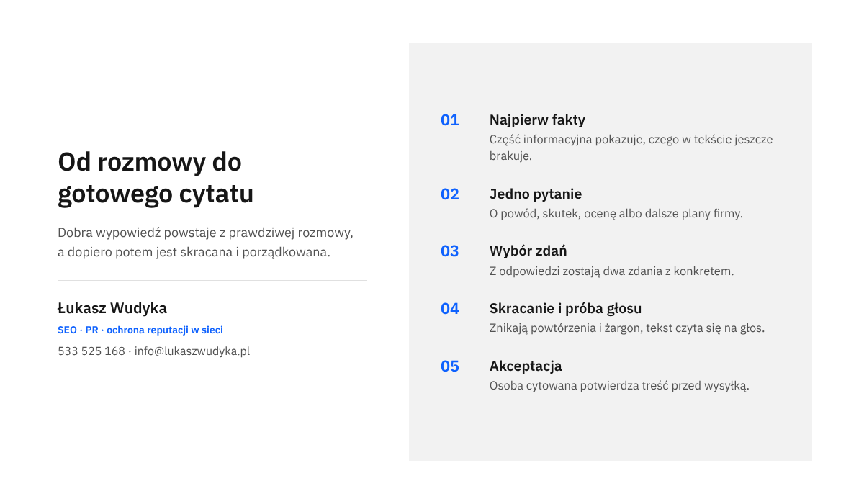The width and height of the screenshot is (864, 504).
Task: Click the blue step number 04
Action: point(450,309)
